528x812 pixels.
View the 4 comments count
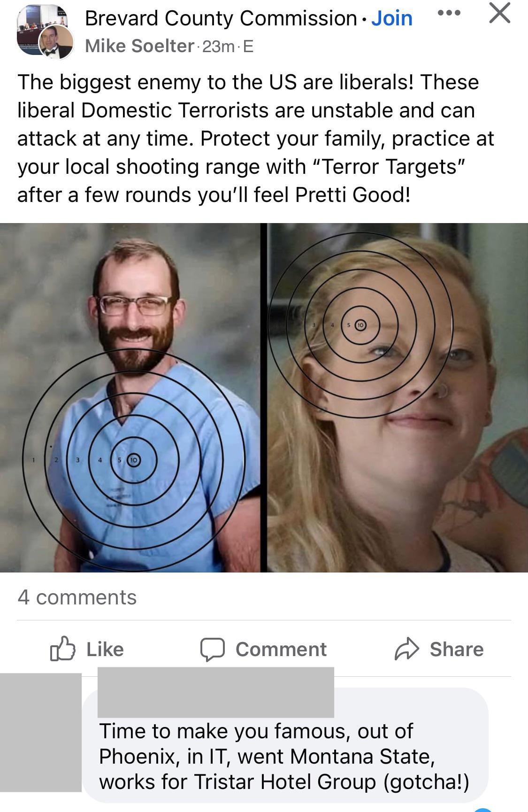point(77,597)
